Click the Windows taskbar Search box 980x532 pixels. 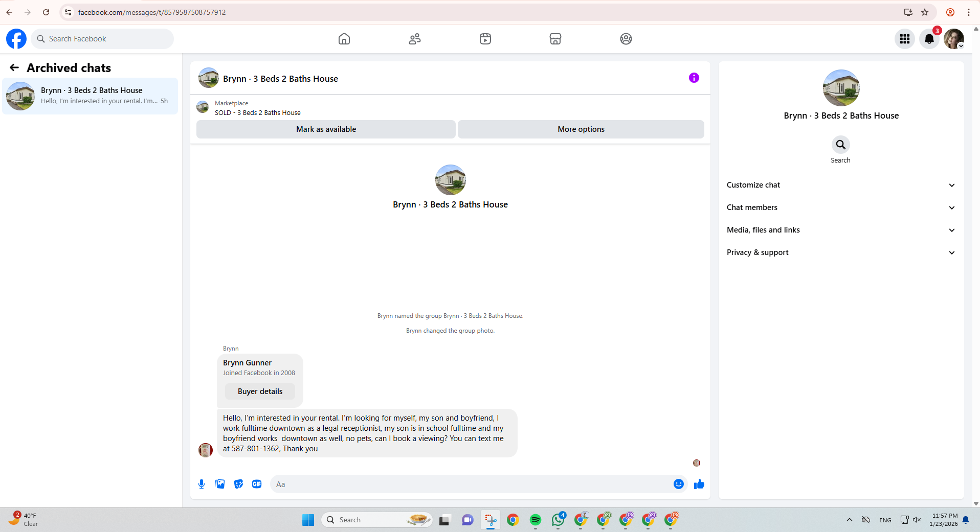pyautogui.click(x=377, y=520)
